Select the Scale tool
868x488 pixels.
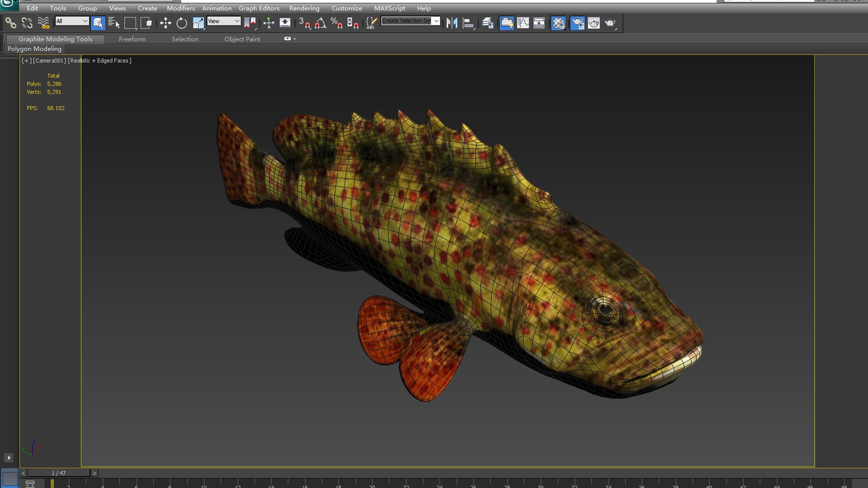point(198,23)
